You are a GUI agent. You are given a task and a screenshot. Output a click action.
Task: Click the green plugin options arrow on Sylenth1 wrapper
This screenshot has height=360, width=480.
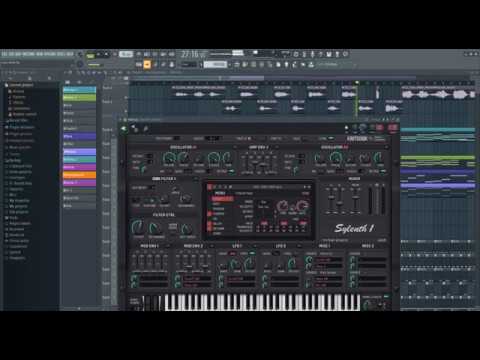click(x=124, y=129)
